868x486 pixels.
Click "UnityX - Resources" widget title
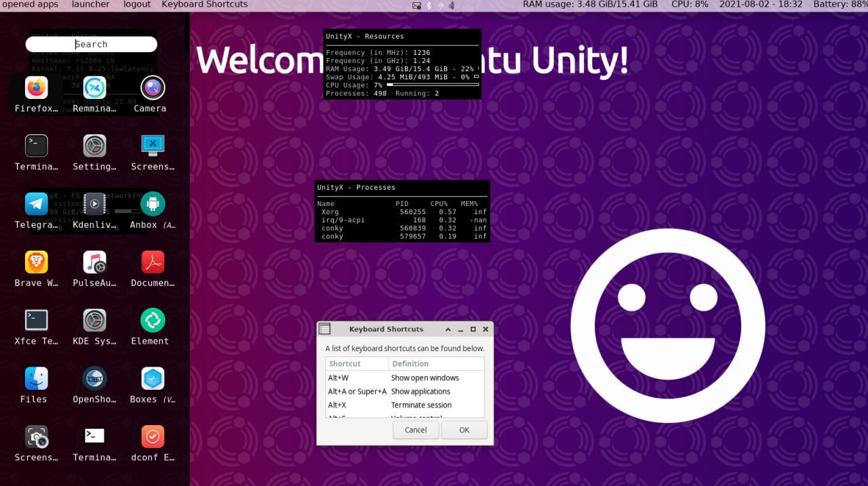[x=365, y=37]
